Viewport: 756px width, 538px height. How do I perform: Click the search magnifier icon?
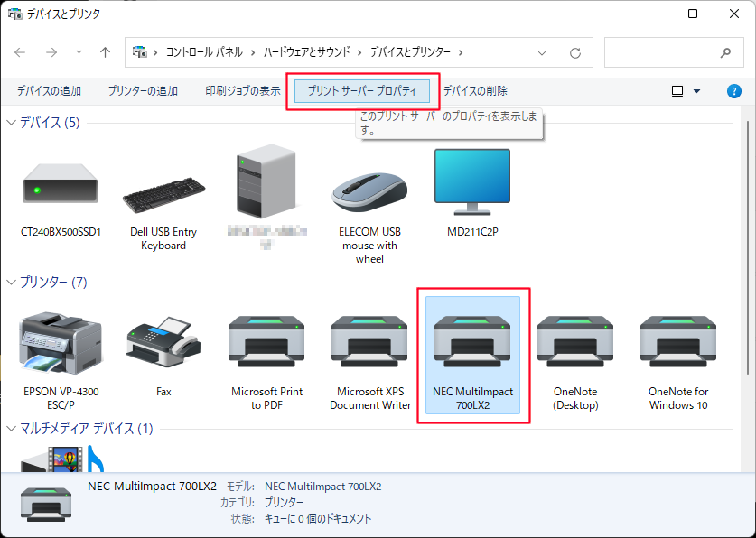pos(725,52)
